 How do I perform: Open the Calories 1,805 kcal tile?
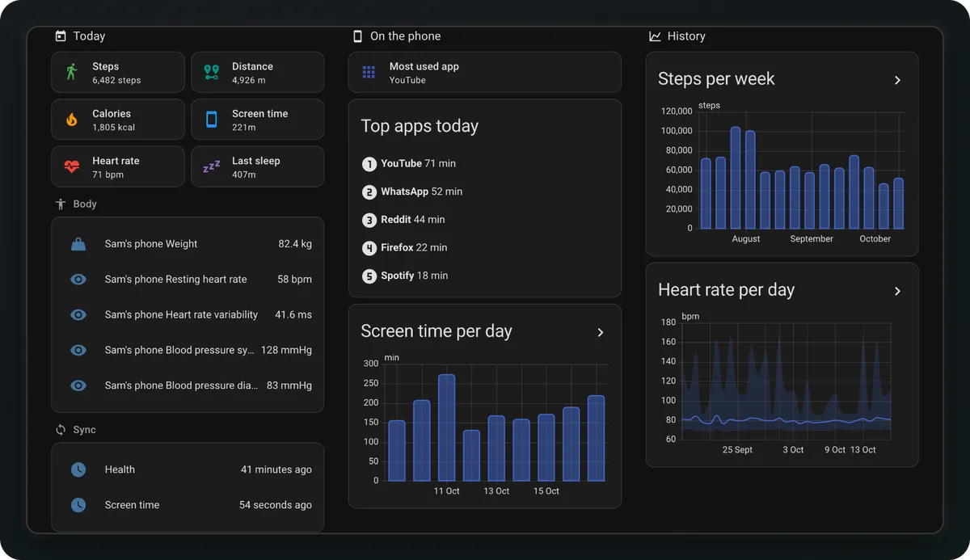pos(118,120)
